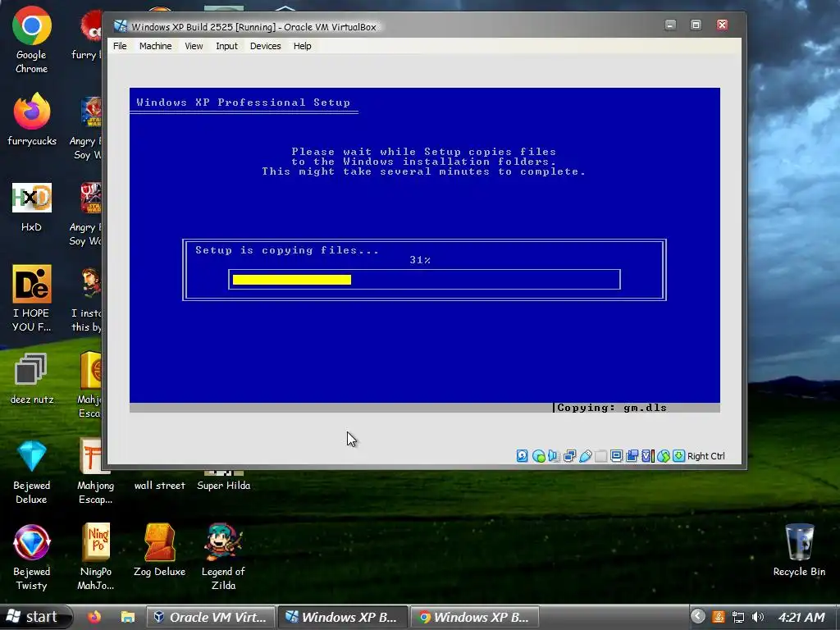Select the Legend of Zilda desktop icon
Screen dimensions: 840x630
223,557
